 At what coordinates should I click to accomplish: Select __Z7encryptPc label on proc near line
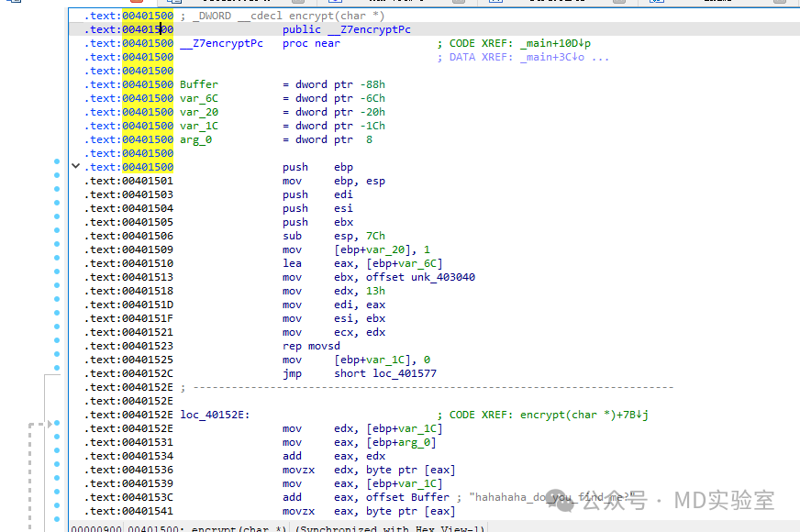pyautogui.click(x=221, y=43)
